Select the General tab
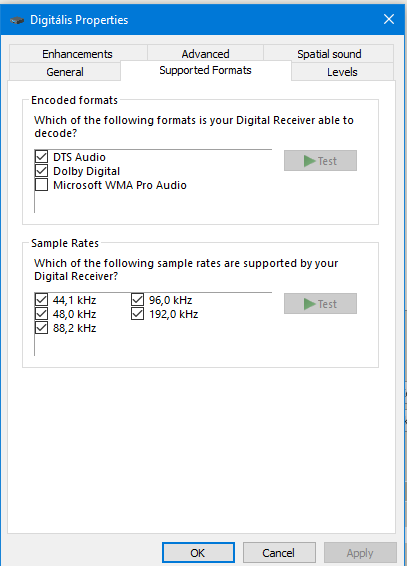 pos(65,72)
